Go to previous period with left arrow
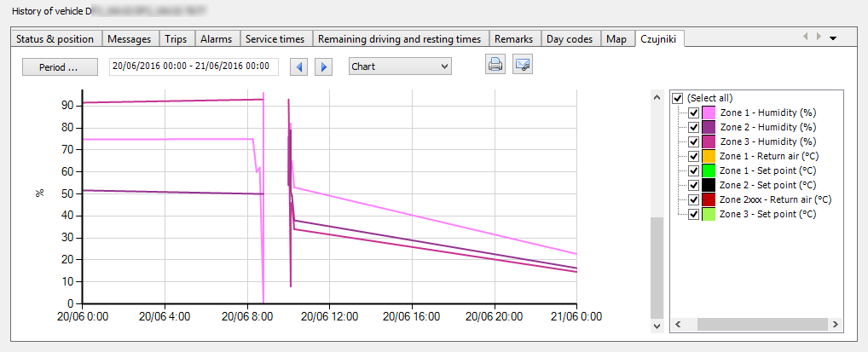The image size is (868, 352). coord(298,66)
